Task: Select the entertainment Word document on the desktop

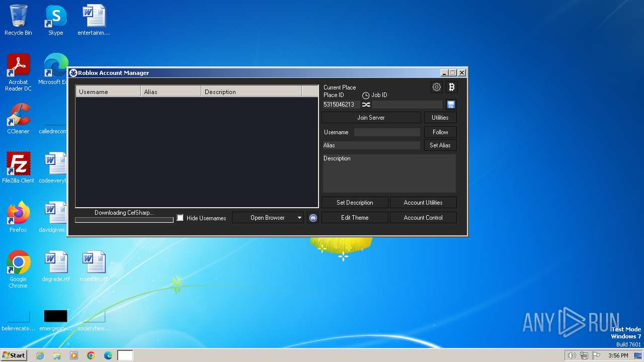Action: (x=94, y=21)
